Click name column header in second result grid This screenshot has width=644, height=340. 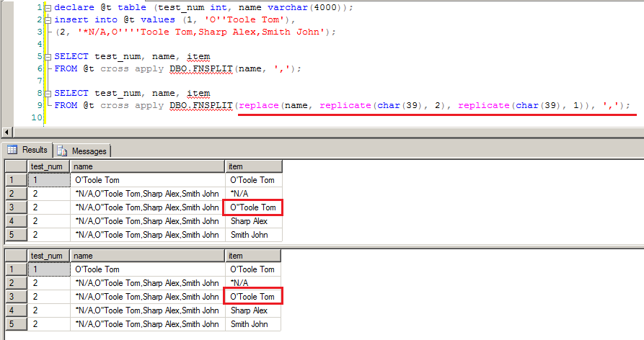[x=147, y=256]
